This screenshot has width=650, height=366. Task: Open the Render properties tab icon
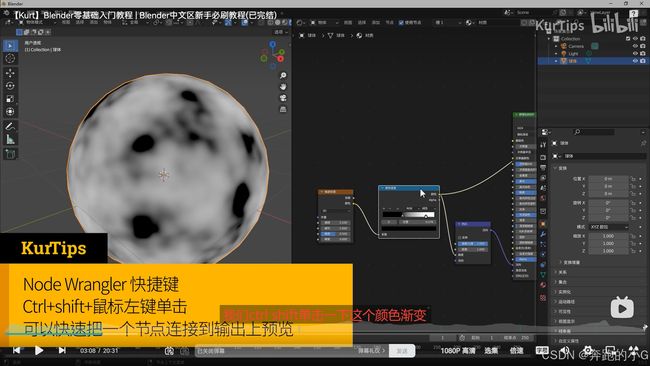tap(543, 158)
